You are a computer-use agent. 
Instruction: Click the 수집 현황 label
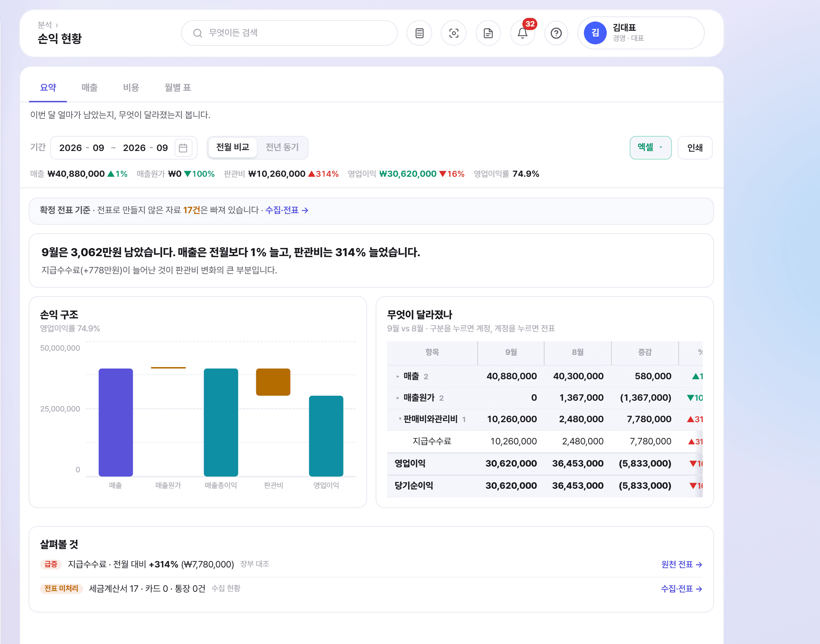(226, 589)
